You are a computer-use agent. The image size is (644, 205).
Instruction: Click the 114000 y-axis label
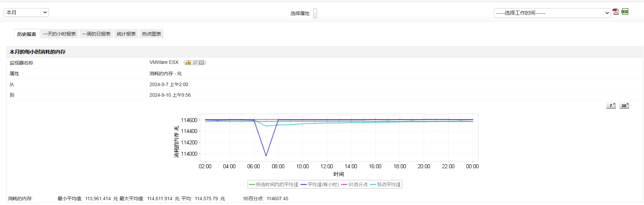[x=189, y=154]
